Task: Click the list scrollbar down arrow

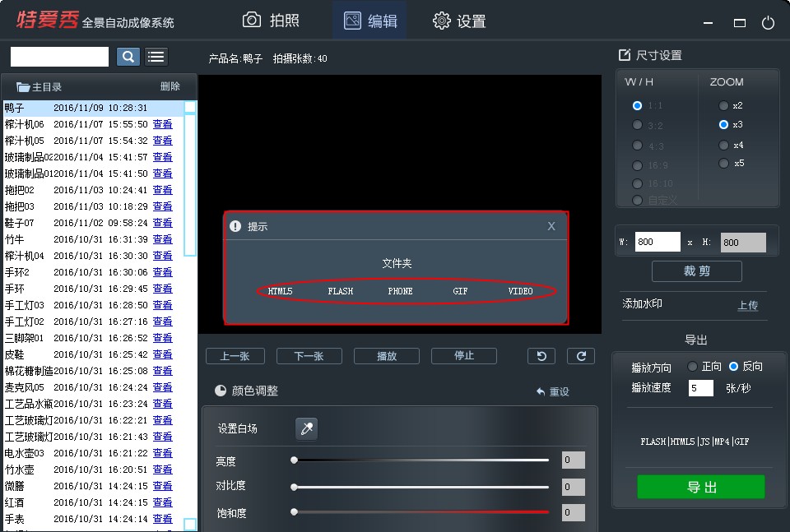Action: (190, 524)
